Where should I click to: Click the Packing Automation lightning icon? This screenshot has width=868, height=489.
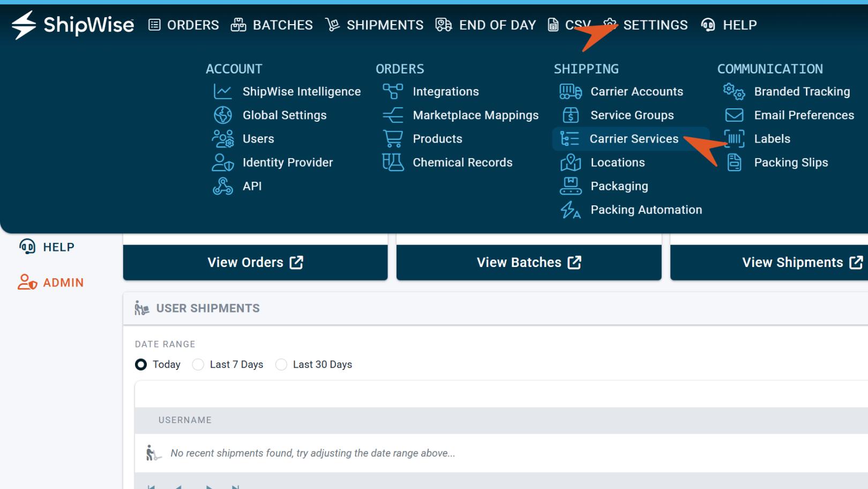click(x=571, y=210)
